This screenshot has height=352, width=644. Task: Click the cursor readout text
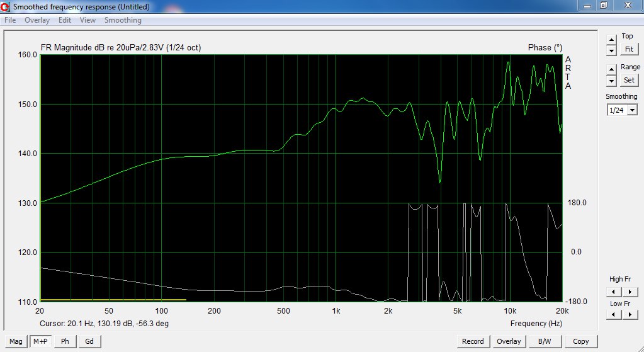pyautogui.click(x=104, y=324)
